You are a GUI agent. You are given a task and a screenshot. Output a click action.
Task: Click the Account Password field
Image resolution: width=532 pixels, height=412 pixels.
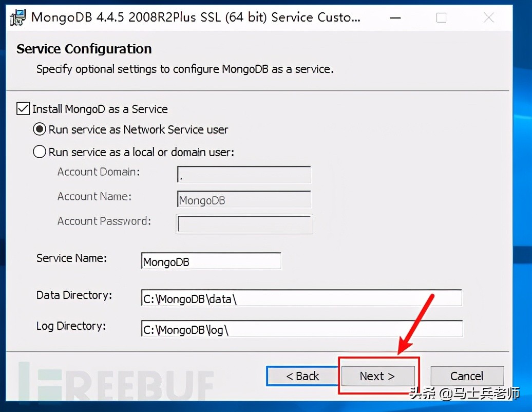click(x=244, y=224)
